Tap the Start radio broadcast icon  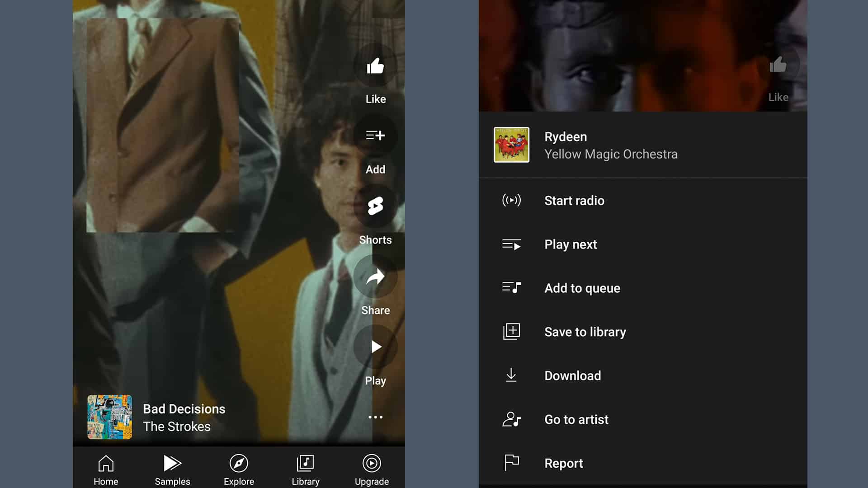coord(511,200)
